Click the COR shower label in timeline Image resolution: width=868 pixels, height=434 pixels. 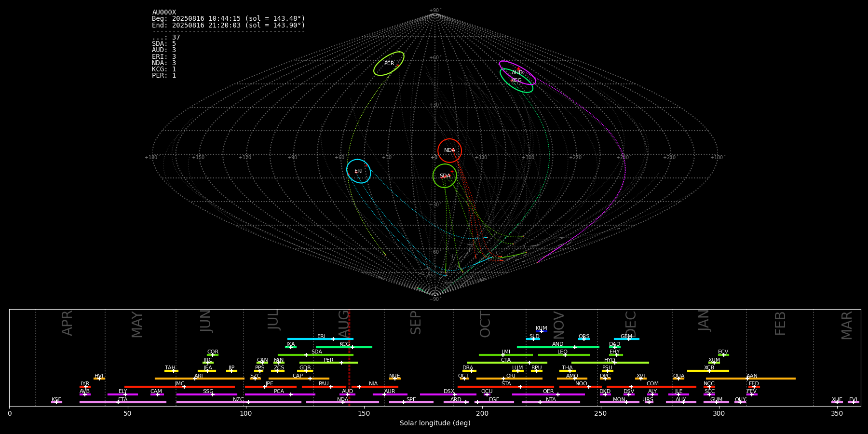pyautogui.click(x=213, y=352)
